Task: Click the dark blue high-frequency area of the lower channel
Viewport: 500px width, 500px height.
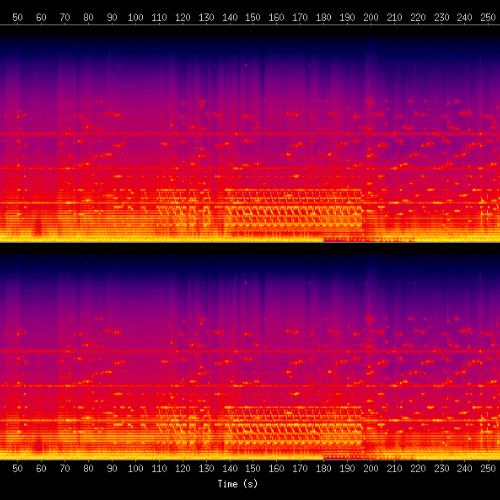Action: click(250, 266)
